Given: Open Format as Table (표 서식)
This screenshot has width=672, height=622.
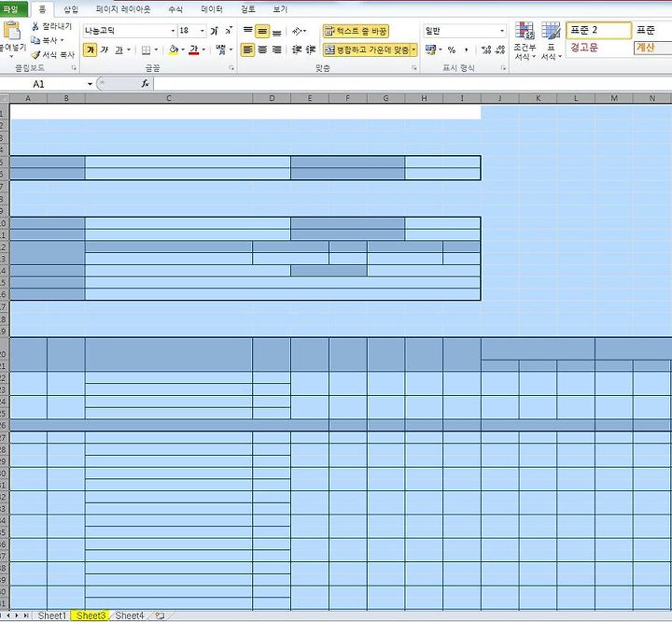Looking at the screenshot, I should (x=552, y=41).
